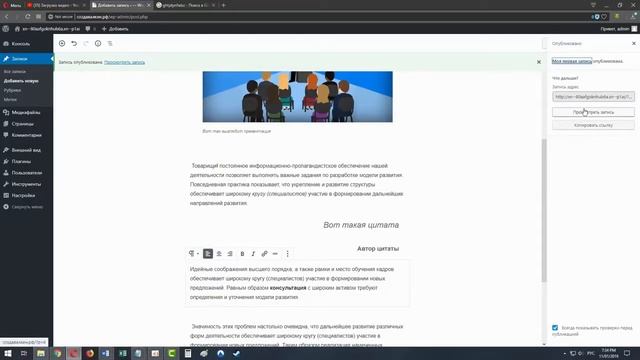Align paragraph text right
Screen dimensions: 640x360
[x=230, y=253]
